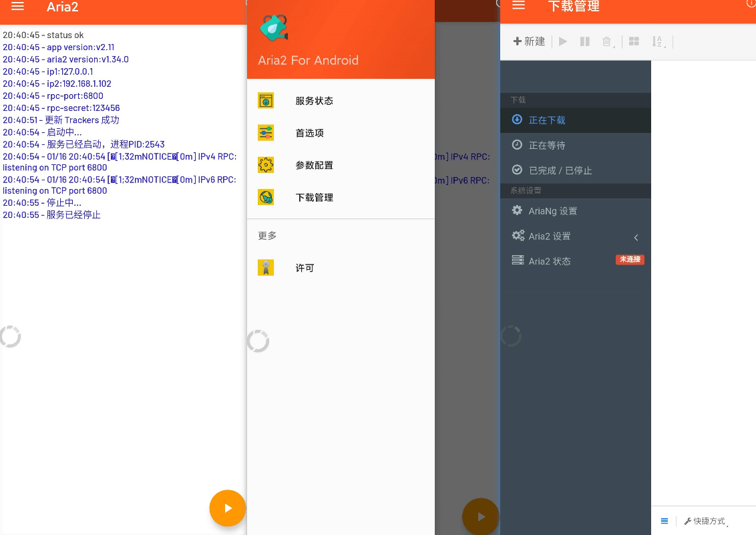Select 正在下载 in the sidebar
The width and height of the screenshot is (756, 535).
(x=546, y=120)
